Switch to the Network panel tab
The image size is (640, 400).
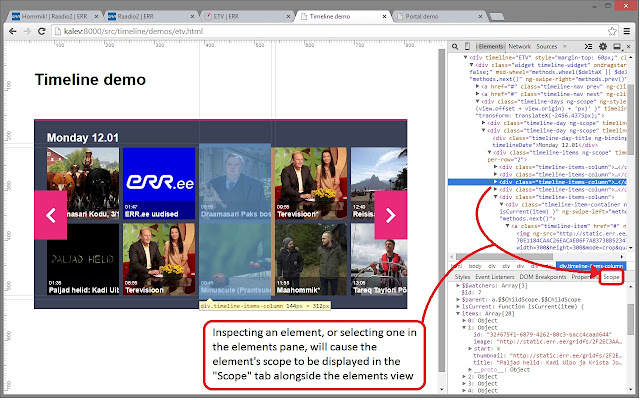519,47
